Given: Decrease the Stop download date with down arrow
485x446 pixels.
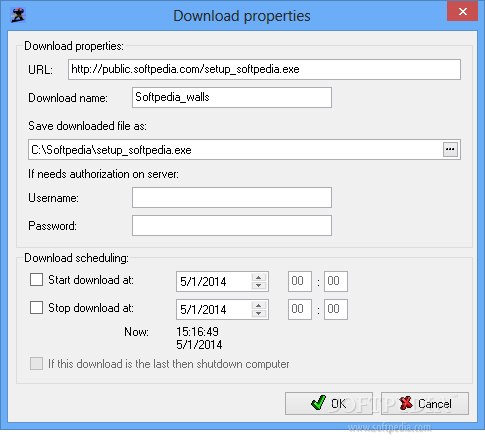Looking at the screenshot, I should coord(259,313).
